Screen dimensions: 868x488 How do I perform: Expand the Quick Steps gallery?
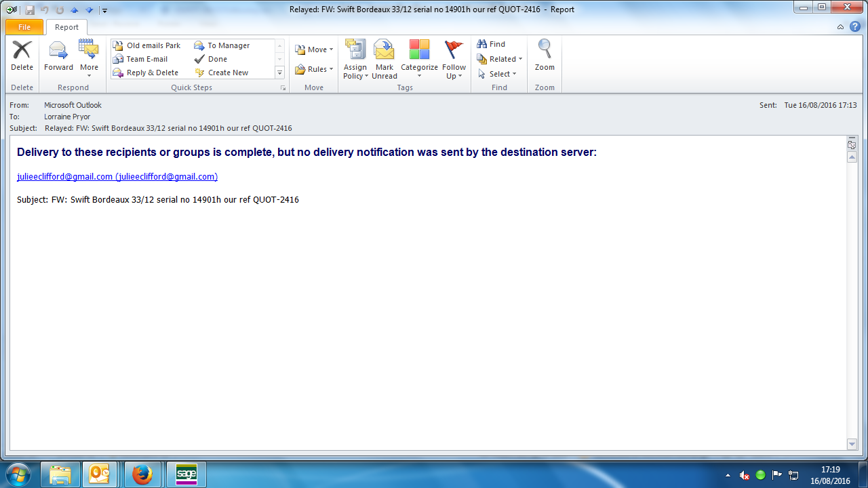(x=279, y=73)
